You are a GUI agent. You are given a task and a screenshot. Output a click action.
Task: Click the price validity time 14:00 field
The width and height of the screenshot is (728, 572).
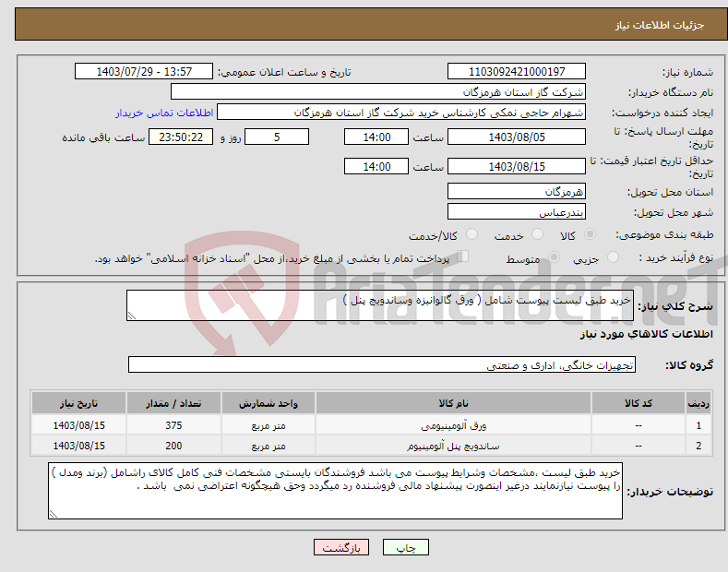(x=376, y=166)
